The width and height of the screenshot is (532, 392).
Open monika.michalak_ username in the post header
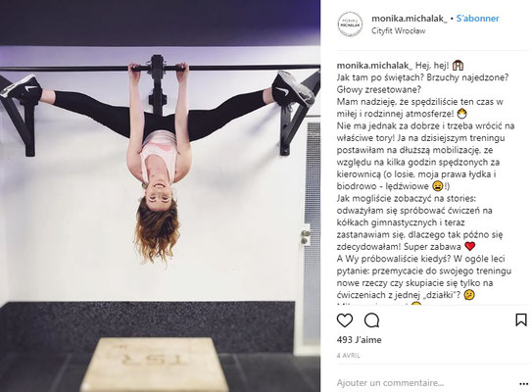click(410, 19)
